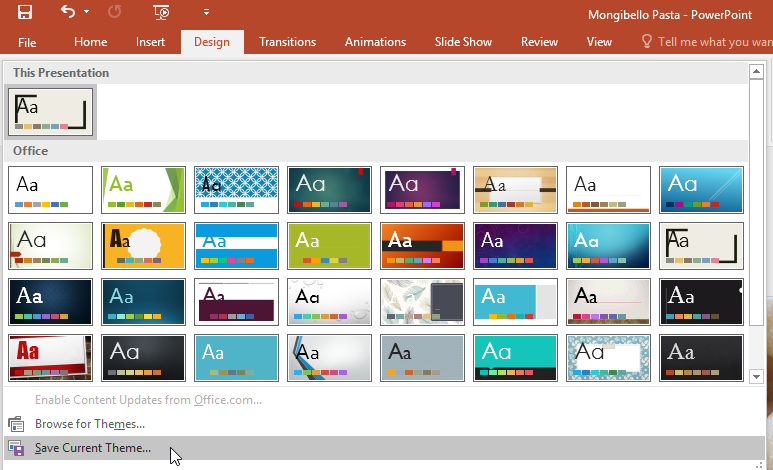Open the Undo history dropdown arrow
This screenshot has width=773, height=470.
coord(86,12)
